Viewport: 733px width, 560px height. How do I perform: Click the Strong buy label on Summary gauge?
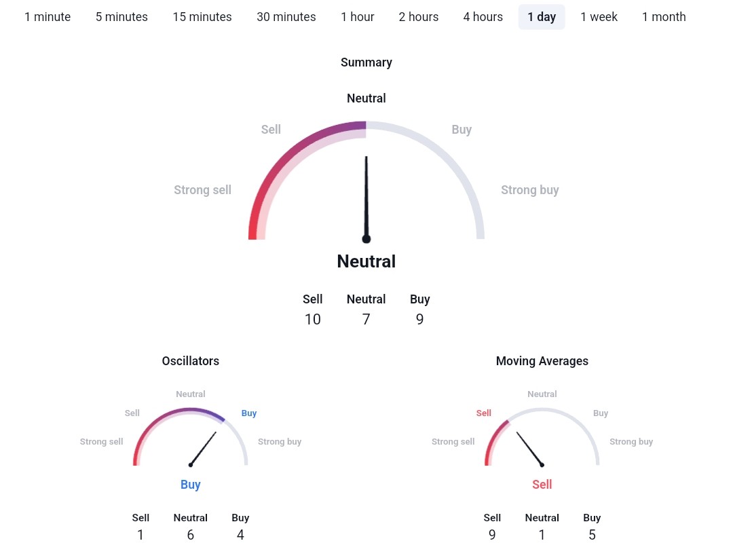[530, 190]
